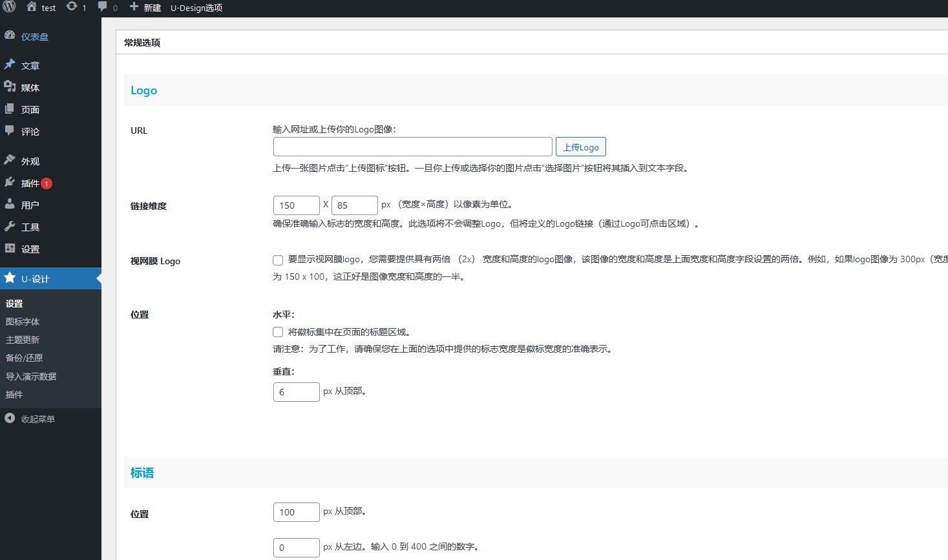This screenshot has width=948, height=560.
Task: Click the pin icon for Posts
Action: tap(10, 65)
